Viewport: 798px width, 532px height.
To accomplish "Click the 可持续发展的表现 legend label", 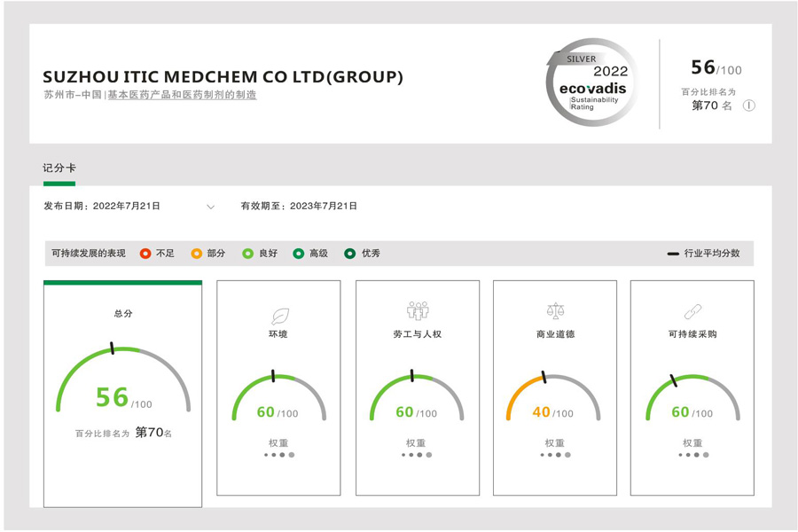I will [89, 254].
